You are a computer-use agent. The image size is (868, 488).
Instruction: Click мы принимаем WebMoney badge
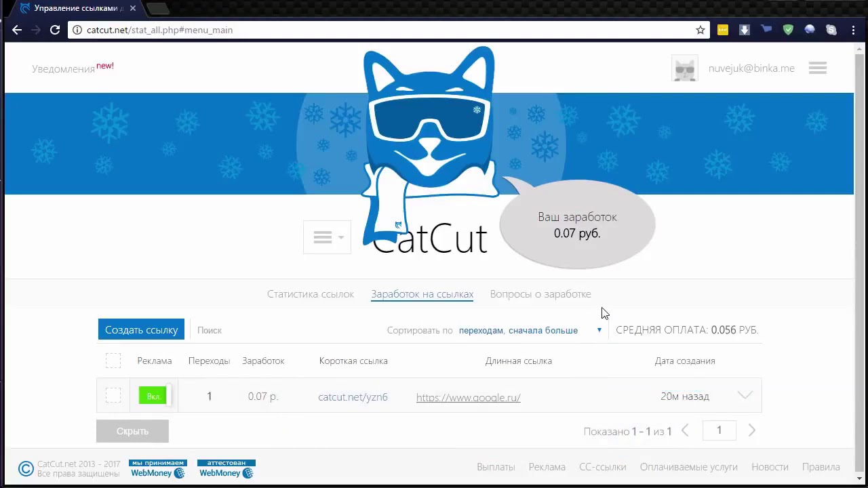[157, 468]
